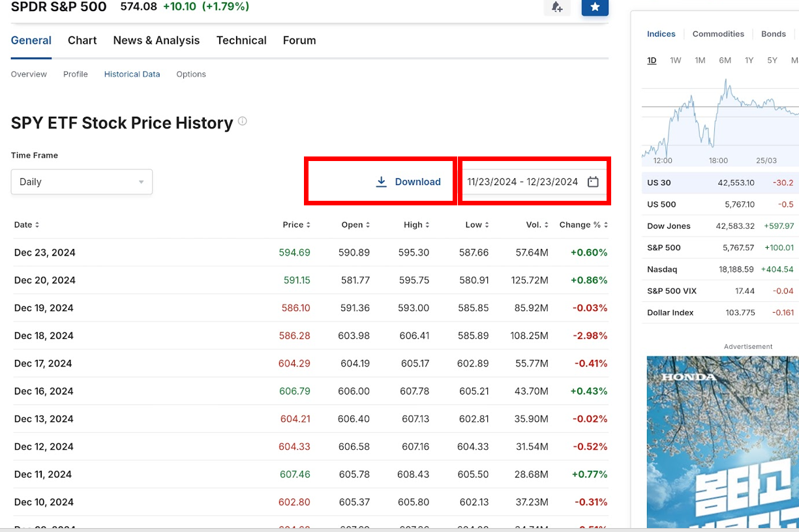The height and width of the screenshot is (532, 799).
Task: Choose the 5Y chart range
Action: point(772,60)
